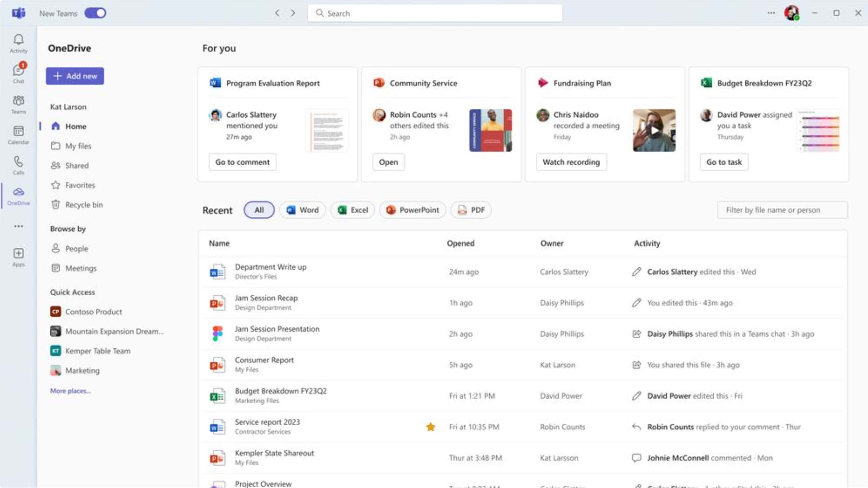Click the OneDrive icon in left sidebar
868x488 pixels.
click(18, 196)
